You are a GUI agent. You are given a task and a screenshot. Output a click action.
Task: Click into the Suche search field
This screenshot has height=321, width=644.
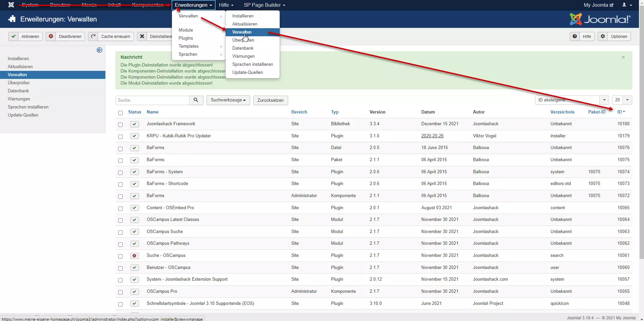tap(152, 100)
